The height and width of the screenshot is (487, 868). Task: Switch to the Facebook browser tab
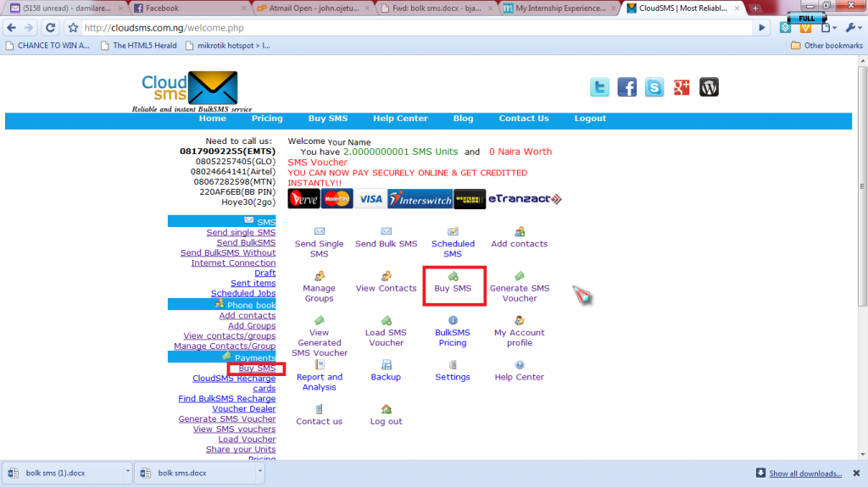coord(190,8)
